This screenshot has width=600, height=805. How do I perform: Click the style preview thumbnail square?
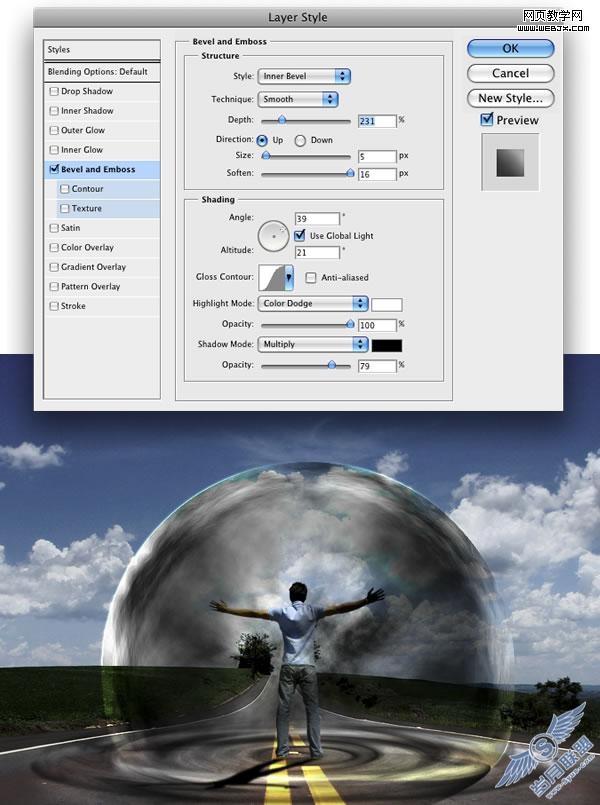click(510, 163)
